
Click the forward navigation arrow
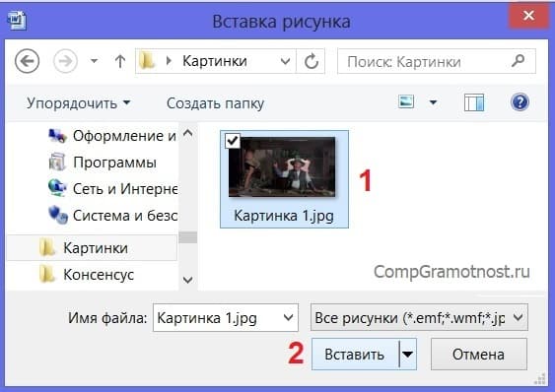coord(65,61)
